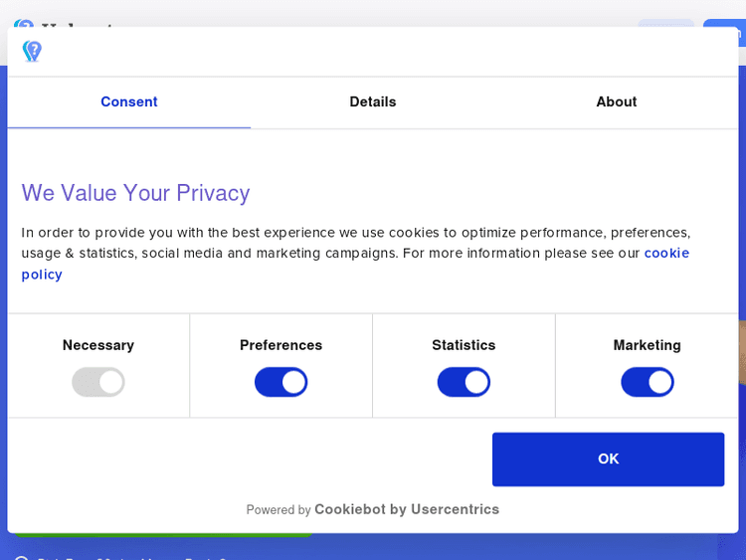Disable the Marketing cookies switch

tap(648, 382)
